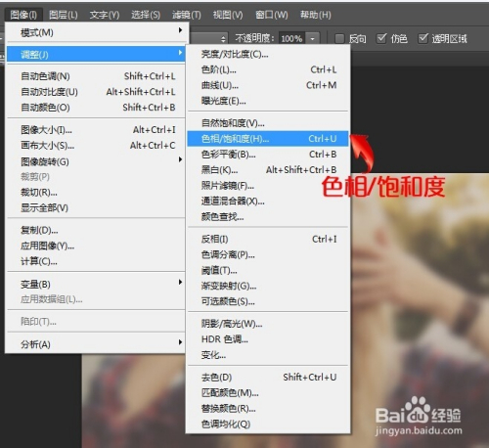Toggle the 仿色 checkbox
The width and height of the screenshot is (489, 448).
pyautogui.click(x=381, y=38)
